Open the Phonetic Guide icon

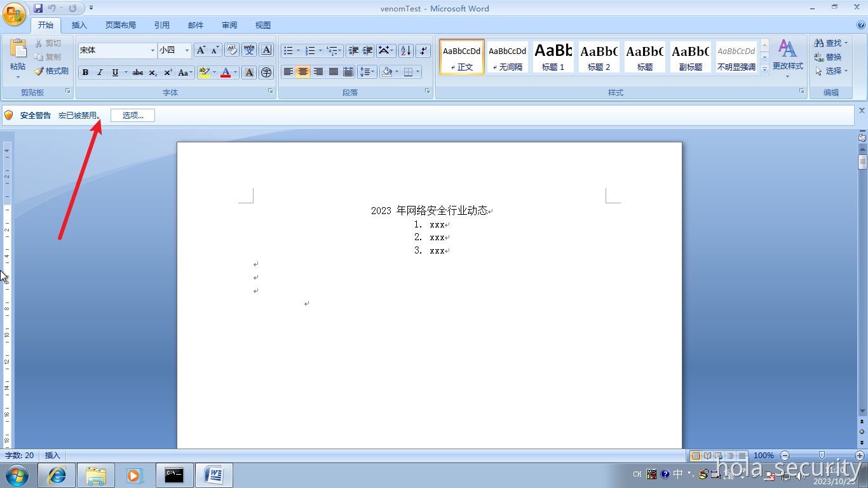click(248, 50)
